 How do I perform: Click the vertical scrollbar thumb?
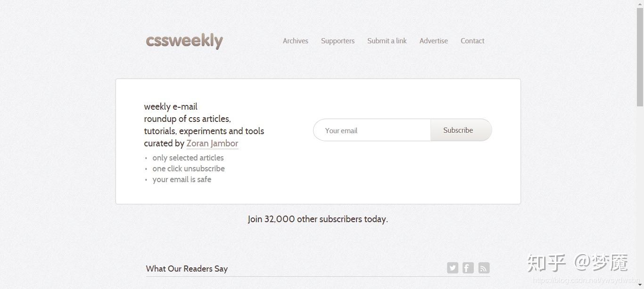click(640, 56)
